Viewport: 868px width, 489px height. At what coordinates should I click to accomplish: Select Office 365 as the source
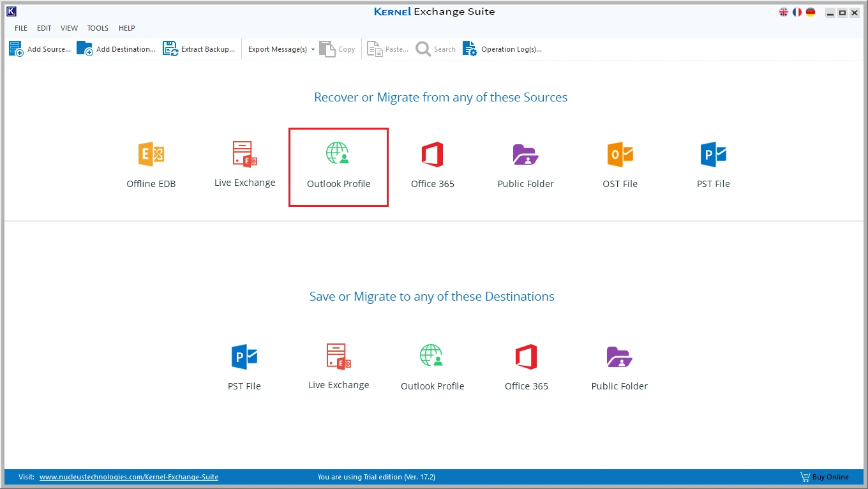[433, 166]
